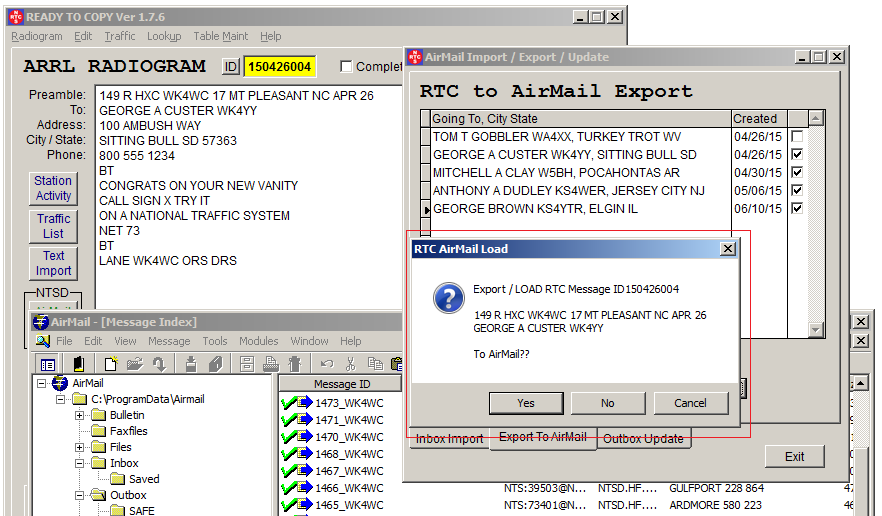Collapse the AirMail root tree node
This screenshot has height=516, width=882.
pos(41,384)
